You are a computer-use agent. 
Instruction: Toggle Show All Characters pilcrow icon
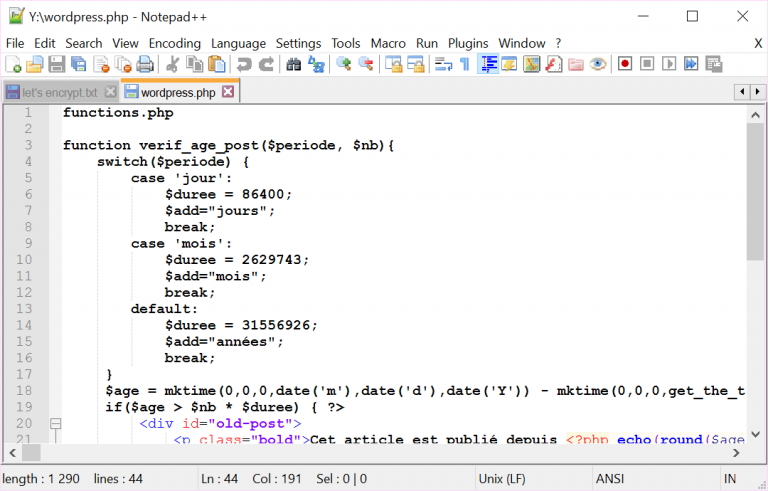464,65
